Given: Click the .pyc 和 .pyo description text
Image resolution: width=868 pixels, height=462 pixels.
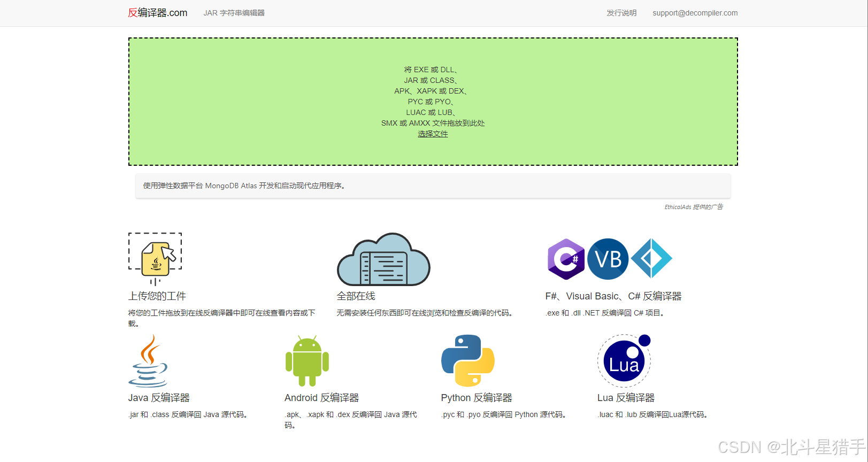Looking at the screenshot, I should 505,414.
